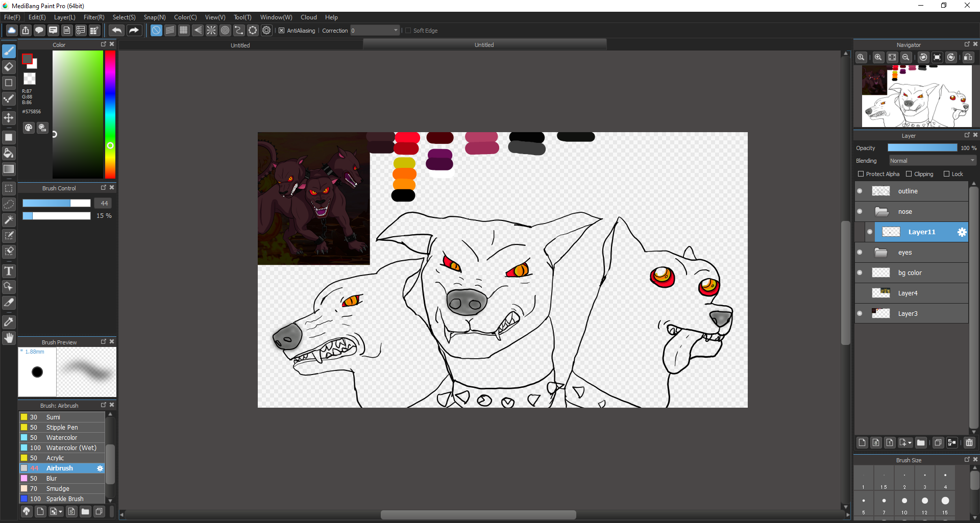Select the Eyedropper tool
The image size is (980, 523).
coord(9,322)
